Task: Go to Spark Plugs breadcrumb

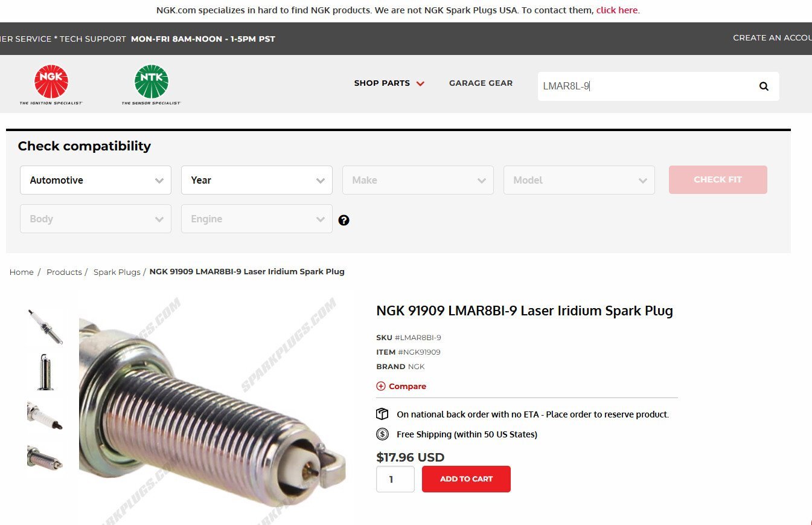Action: (x=117, y=272)
